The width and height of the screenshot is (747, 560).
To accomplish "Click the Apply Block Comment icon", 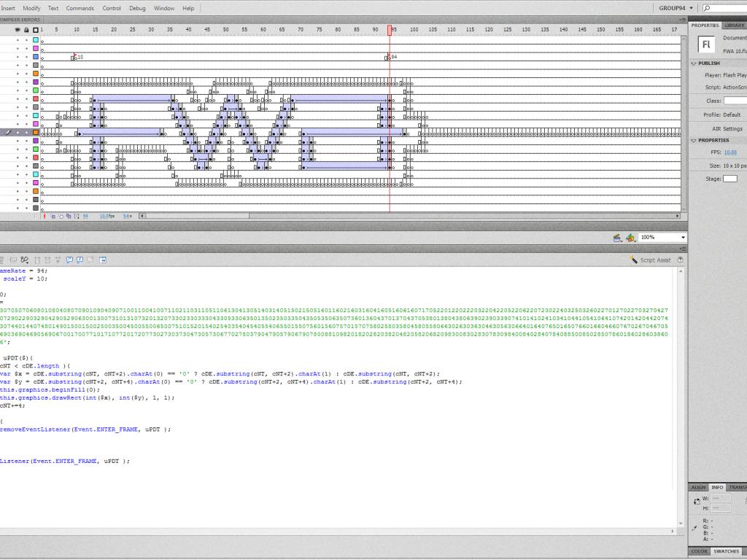I will [70, 260].
